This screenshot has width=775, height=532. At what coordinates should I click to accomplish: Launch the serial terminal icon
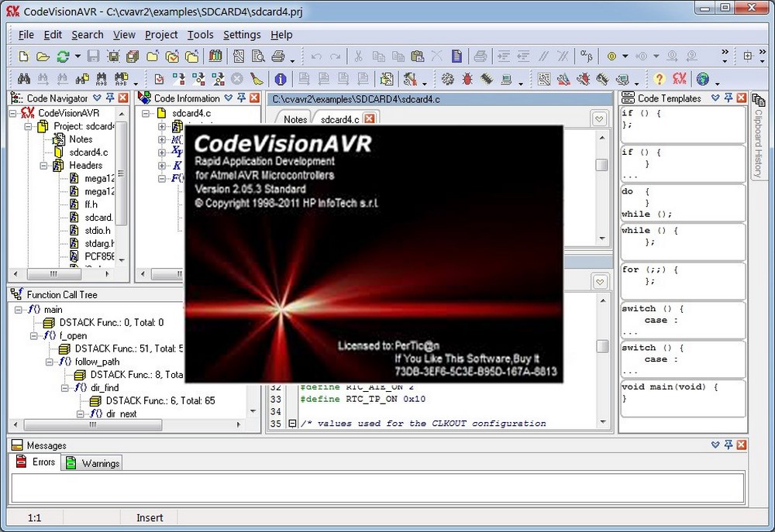pos(506,78)
